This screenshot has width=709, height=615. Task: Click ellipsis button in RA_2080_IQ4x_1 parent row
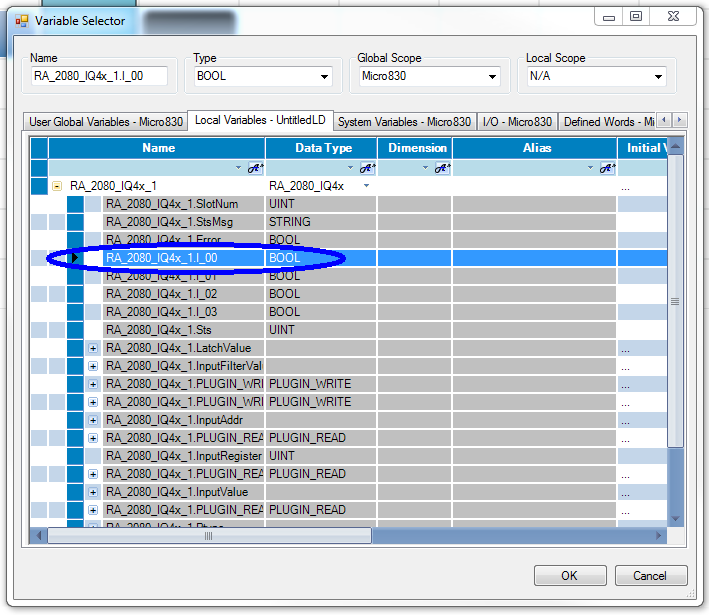pos(626,186)
